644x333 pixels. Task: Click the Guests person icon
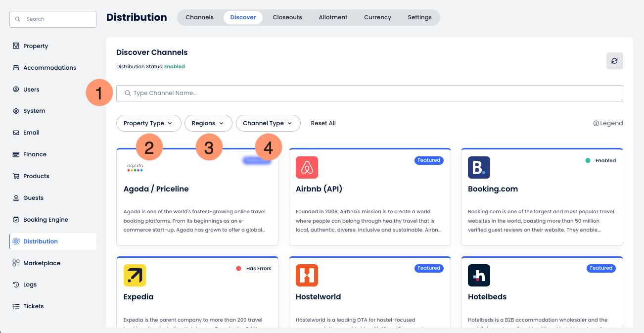coord(16,198)
